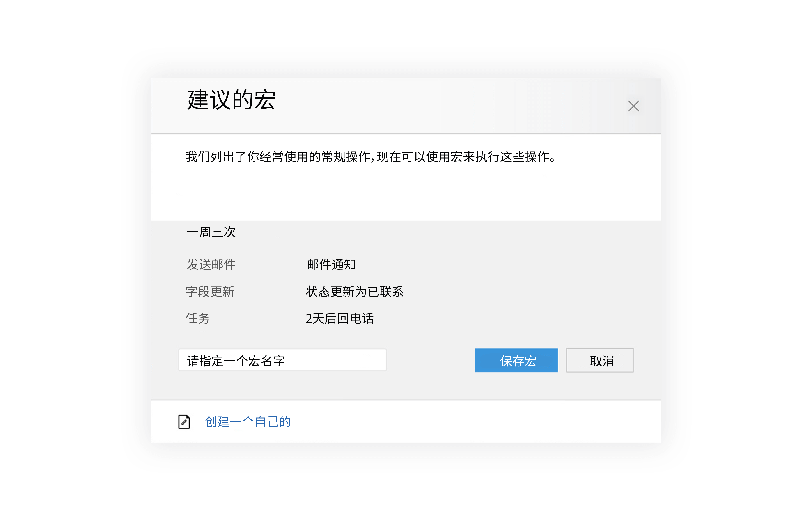The height and width of the screenshot is (520, 812).
Task: Click blank white area below the description
Action: click(405, 196)
